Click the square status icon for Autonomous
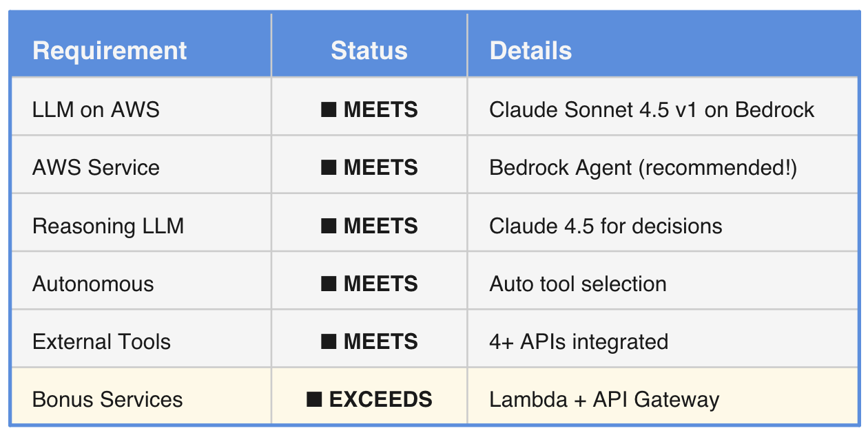The height and width of the screenshot is (435, 868). point(329,284)
